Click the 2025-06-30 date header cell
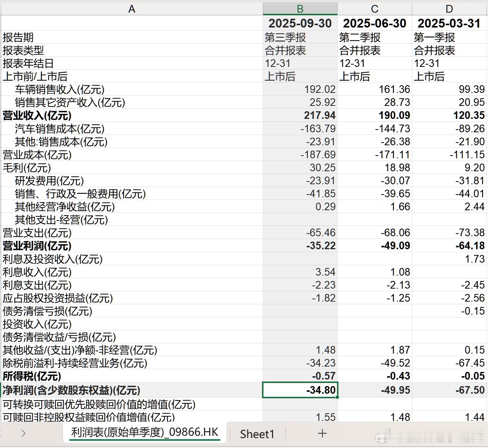 [374, 23]
